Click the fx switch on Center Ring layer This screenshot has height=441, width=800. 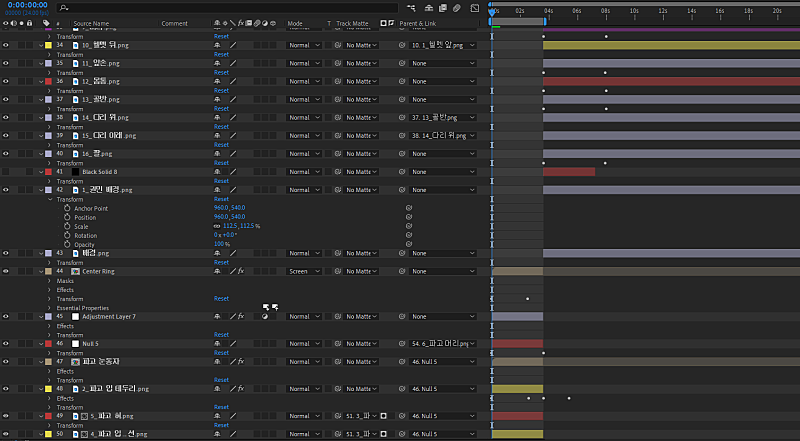pos(240,271)
